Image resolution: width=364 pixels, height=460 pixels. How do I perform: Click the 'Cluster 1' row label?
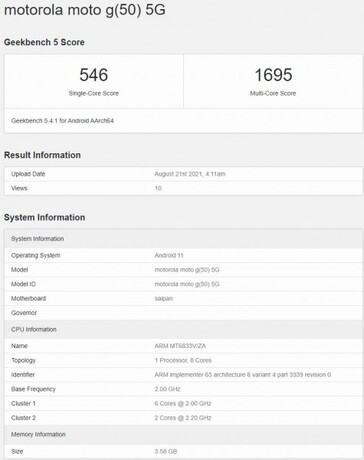pos(23,403)
